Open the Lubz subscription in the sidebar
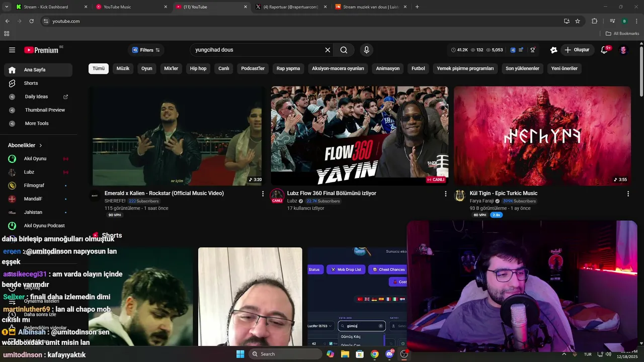 [38, 172]
